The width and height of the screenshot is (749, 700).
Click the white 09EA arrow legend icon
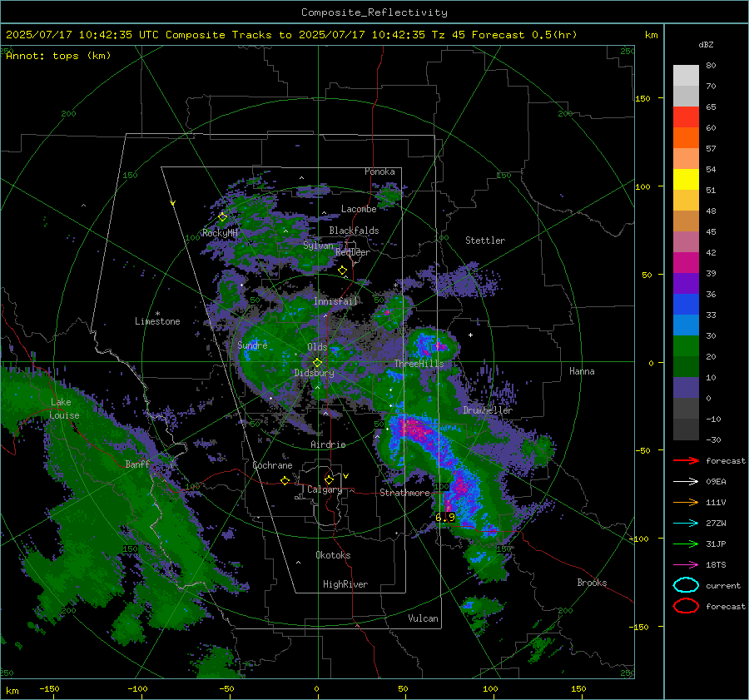(x=686, y=482)
